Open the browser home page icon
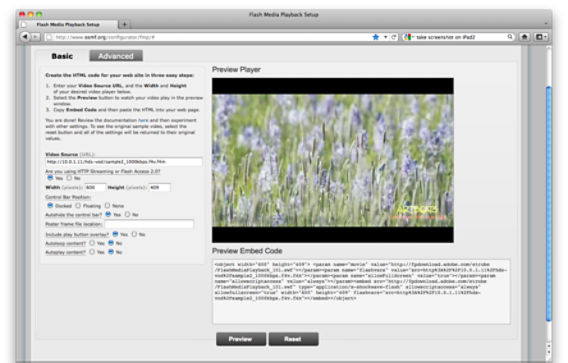This screenshot has height=363, width=568. point(524,37)
